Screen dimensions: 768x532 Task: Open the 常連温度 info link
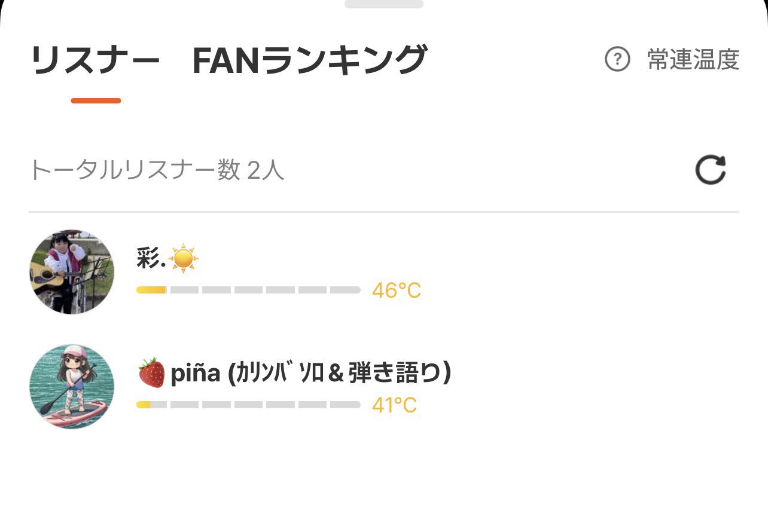tap(693, 60)
